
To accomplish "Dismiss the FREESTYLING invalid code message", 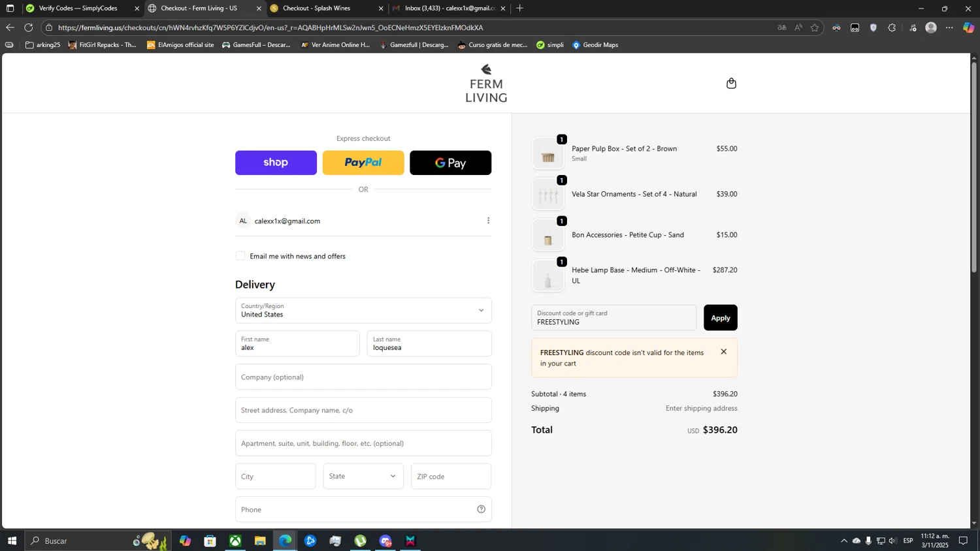I will click(x=723, y=352).
